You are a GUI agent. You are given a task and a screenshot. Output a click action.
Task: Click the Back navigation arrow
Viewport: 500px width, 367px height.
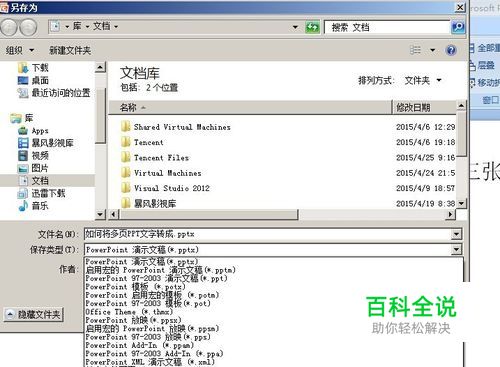(x=9, y=27)
